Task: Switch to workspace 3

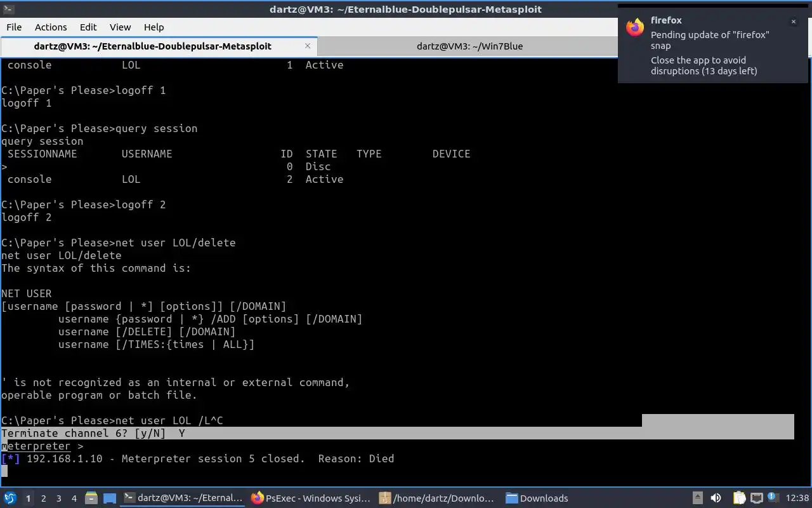Action: coord(59,498)
